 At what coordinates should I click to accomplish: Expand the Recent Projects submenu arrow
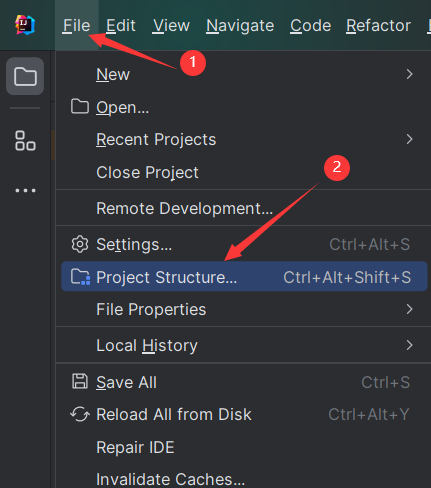pos(410,139)
